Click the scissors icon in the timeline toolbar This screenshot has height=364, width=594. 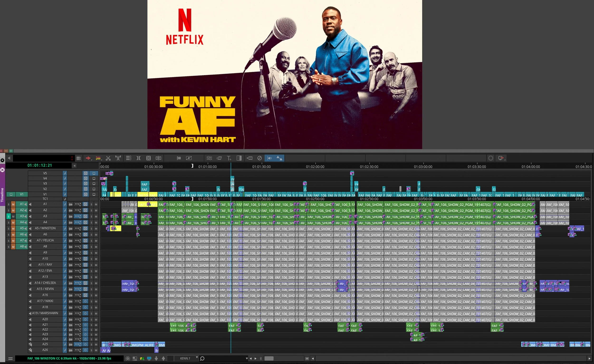108,158
